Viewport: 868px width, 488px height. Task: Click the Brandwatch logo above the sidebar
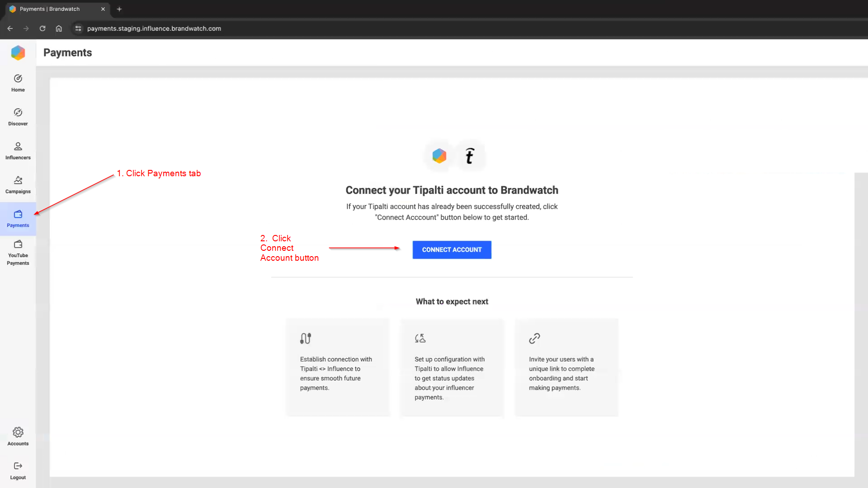click(18, 52)
